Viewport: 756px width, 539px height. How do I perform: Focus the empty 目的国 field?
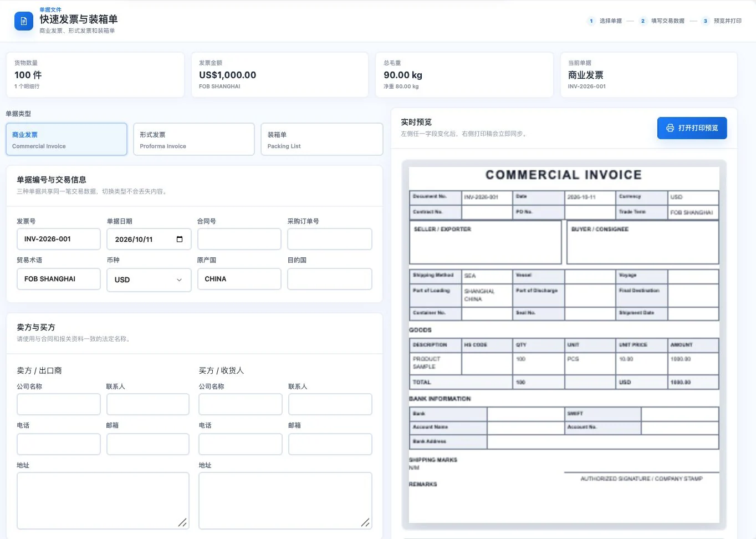[330, 279]
